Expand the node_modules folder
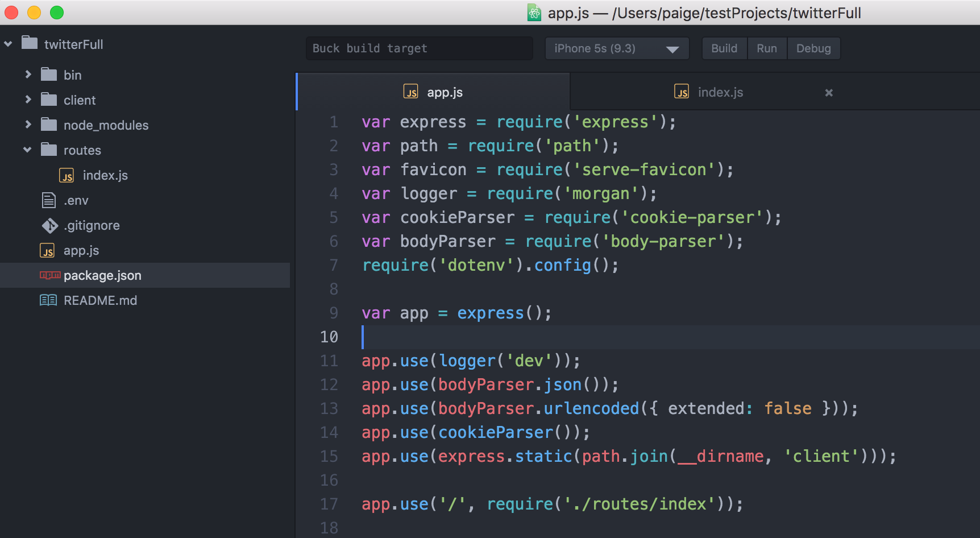 [x=28, y=125]
